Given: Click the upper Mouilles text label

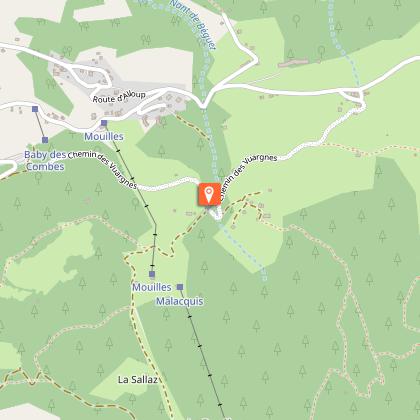Looking at the screenshot, I should click(104, 136).
